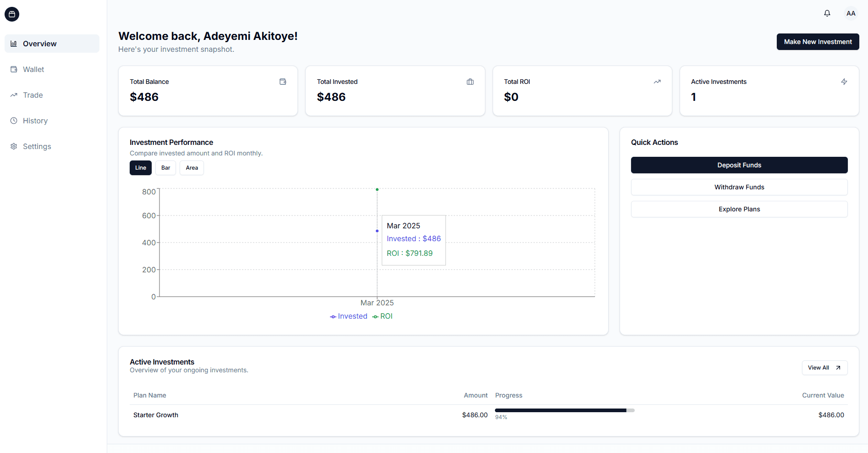The image size is (868, 453).
Task: Click the Total ROI $0 value
Action: click(x=511, y=97)
